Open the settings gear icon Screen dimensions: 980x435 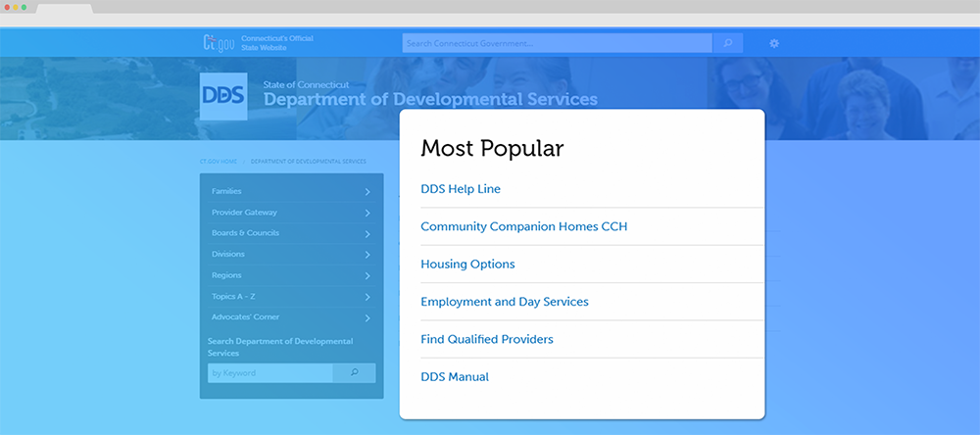pyautogui.click(x=774, y=43)
